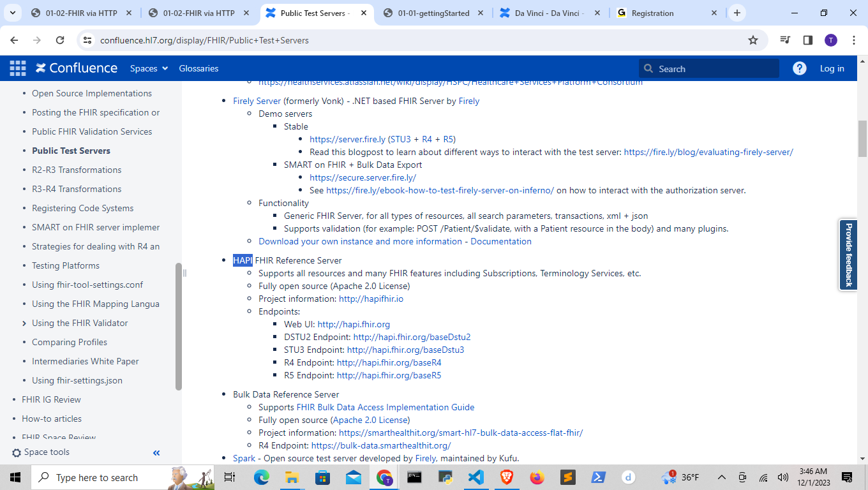This screenshot has height=490, width=868.
Task: Show hidden system tray icons
Action: pos(722,477)
